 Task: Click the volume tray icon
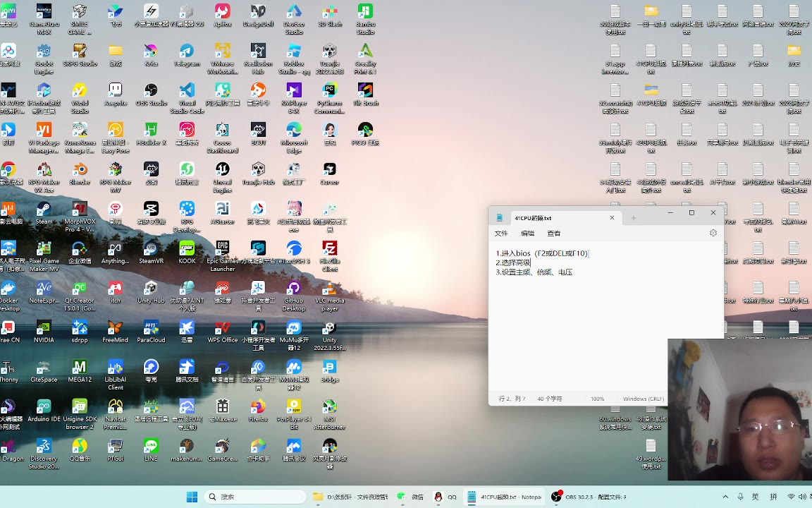click(x=801, y=497)
